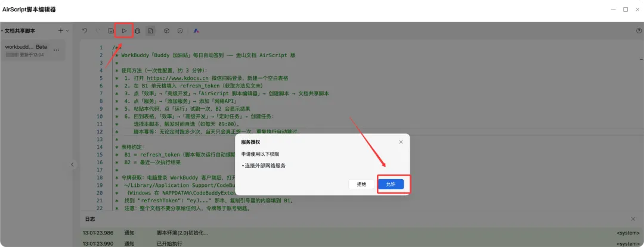Click log entry 已开始执行
The width and height of the screenshot is (644, 247).
click(169, 243)
